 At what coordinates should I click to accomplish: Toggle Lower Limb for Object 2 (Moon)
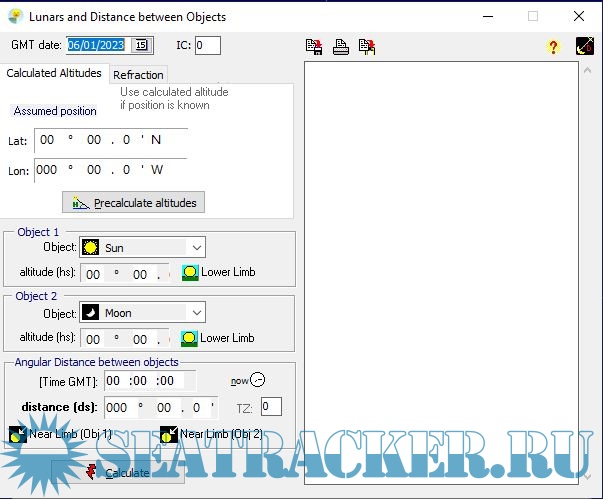tap(189, 338)
